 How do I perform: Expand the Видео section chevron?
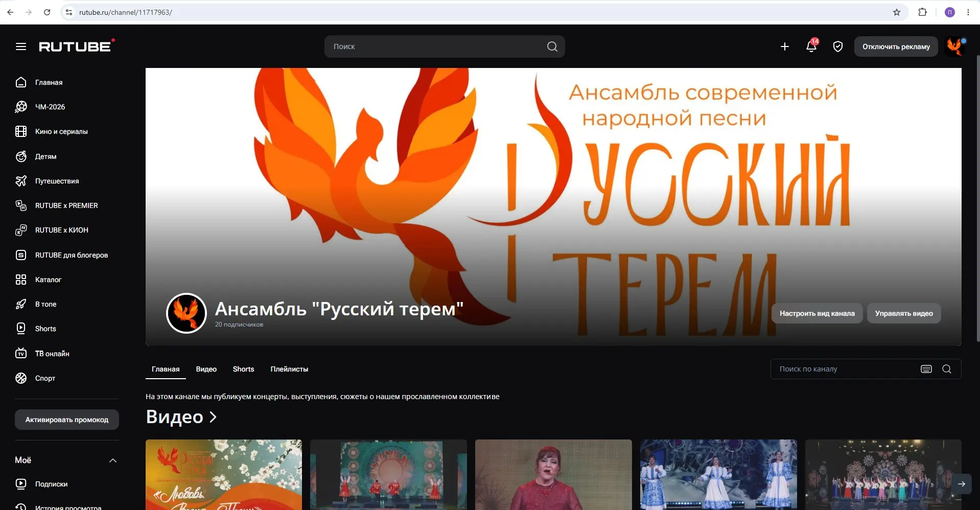click(x=213, y=418)
